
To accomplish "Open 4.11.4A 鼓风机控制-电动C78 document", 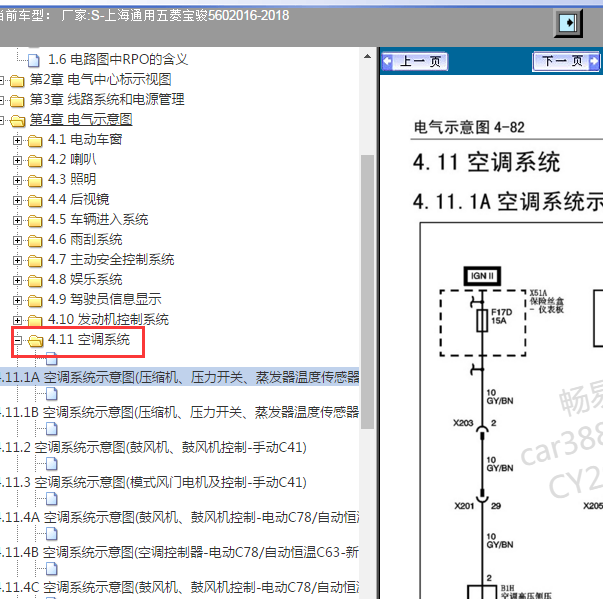I will (180, 517).
